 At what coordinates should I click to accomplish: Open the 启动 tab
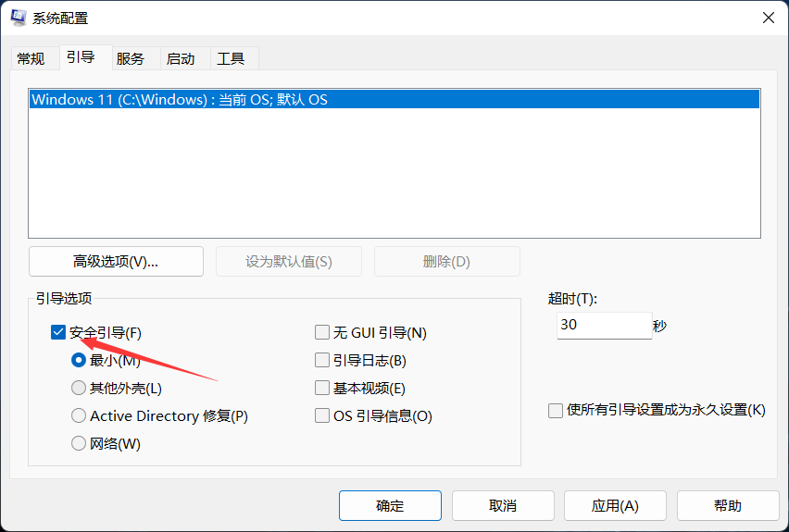(181, 58)
